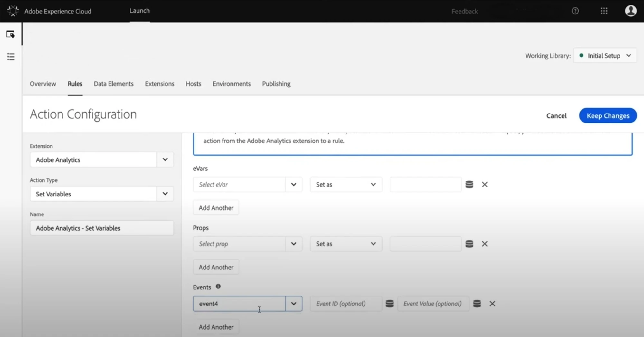Click Add Another under eVars
This screenshot has height=337, width=644.
216,208
